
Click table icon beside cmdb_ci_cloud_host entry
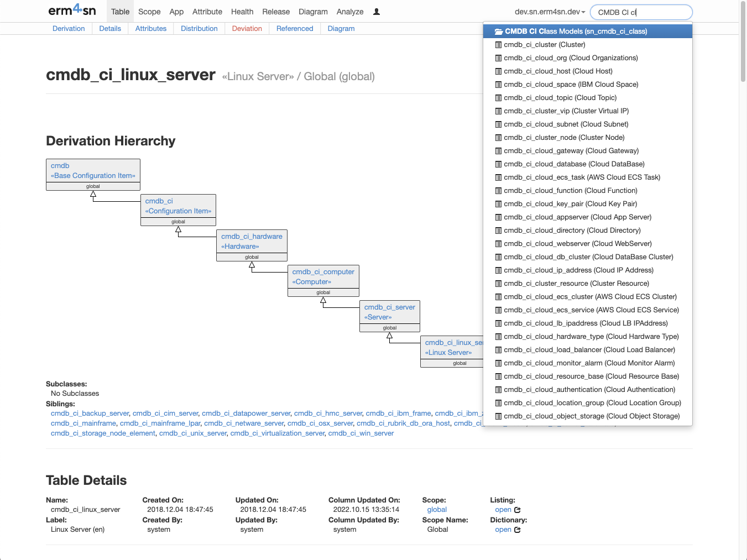498,71
